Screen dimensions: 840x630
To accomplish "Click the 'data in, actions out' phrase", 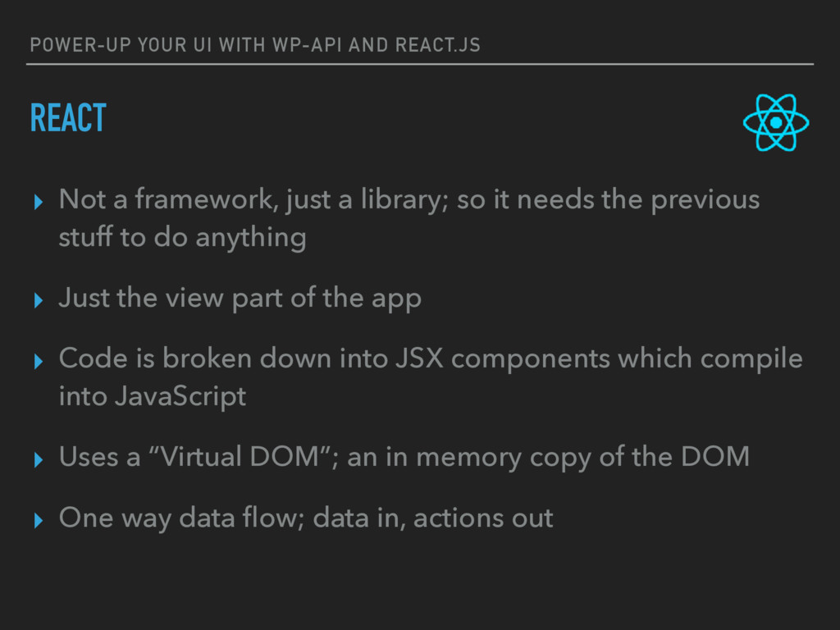I will [x=433, y=518].
